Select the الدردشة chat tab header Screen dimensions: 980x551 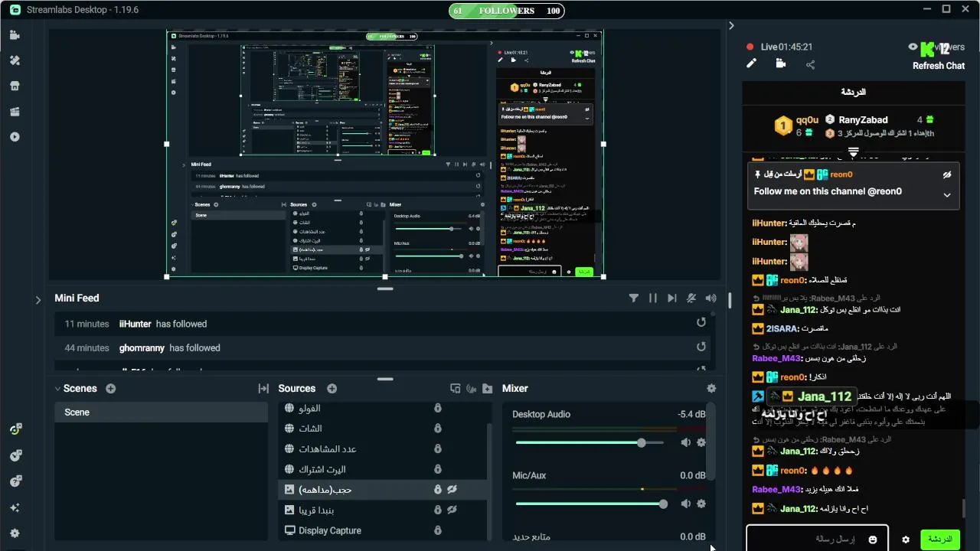point(854,92)
